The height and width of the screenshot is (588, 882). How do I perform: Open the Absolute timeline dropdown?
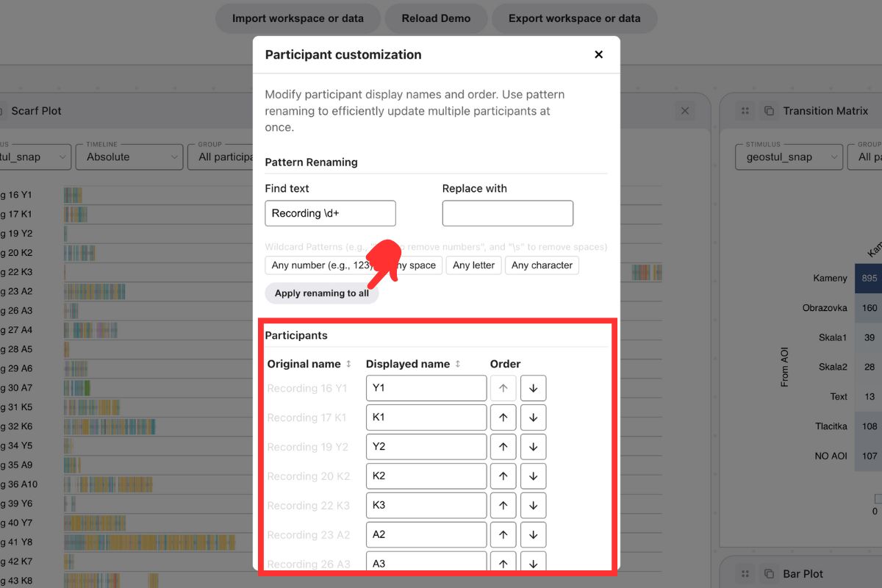pos(129,157)
